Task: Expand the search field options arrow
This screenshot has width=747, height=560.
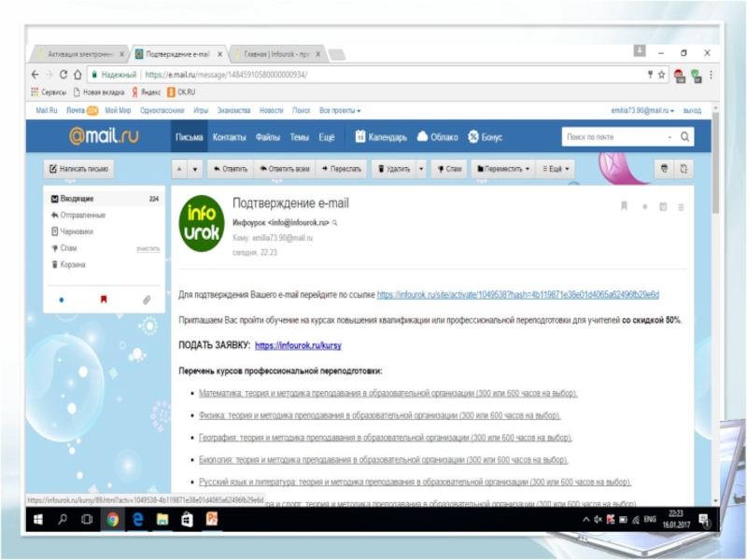Action: [x=669, y=137]
